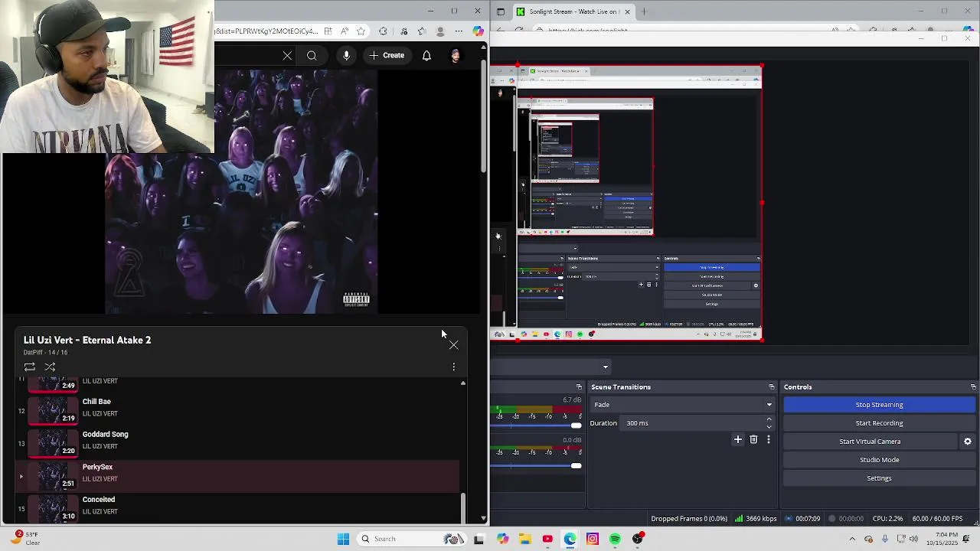
Task: Open Instagram from the taskbar
Action: pos(593,539)
